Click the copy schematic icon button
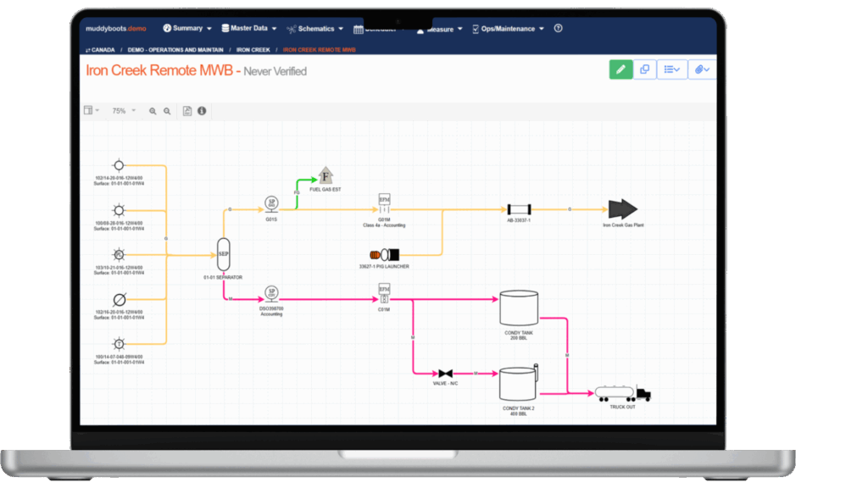This screenshot has height=488, width=868. click(x=644, y=69)
